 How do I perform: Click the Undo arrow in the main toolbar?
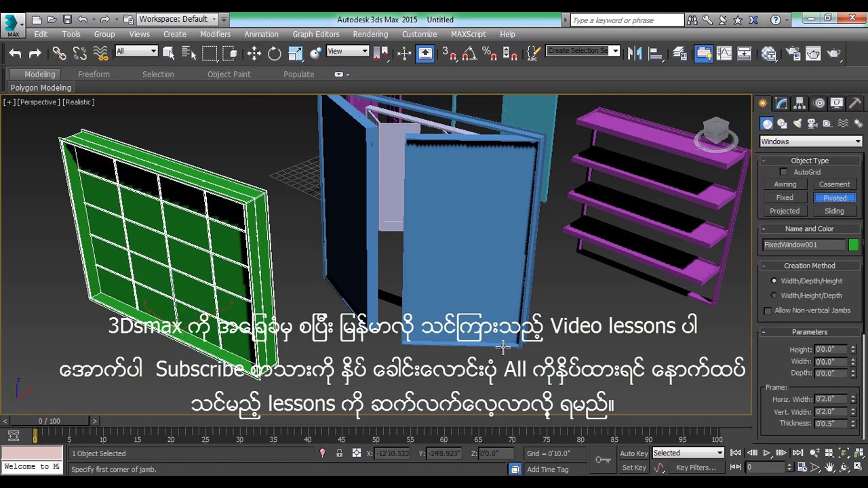pos(15,54)
